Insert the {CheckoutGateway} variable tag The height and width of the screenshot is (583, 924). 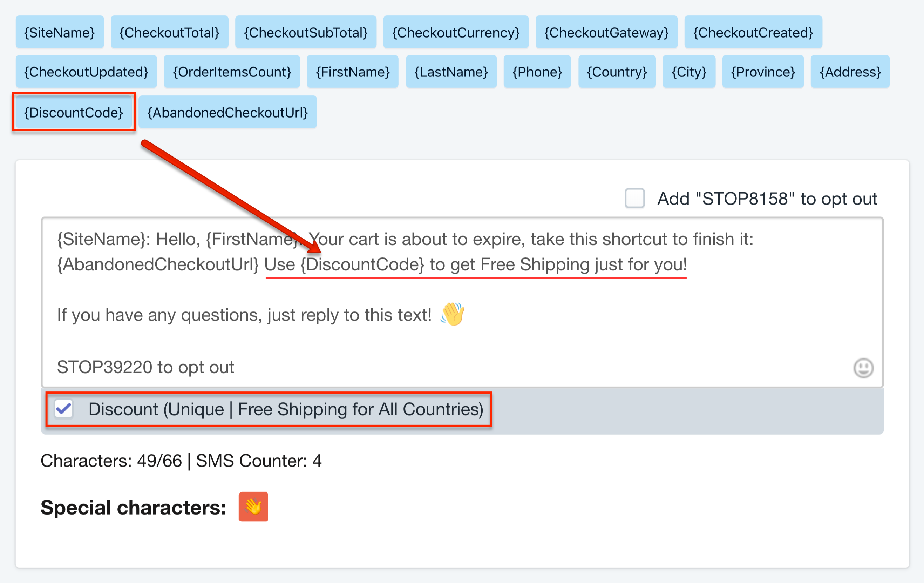tap(606, 32)
